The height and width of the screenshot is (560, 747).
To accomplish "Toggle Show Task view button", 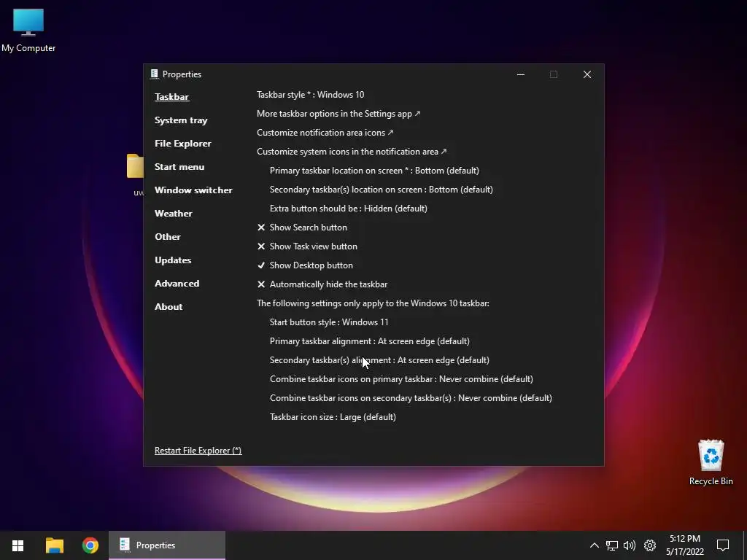I will pyautogui.click(x=307, y=246).
